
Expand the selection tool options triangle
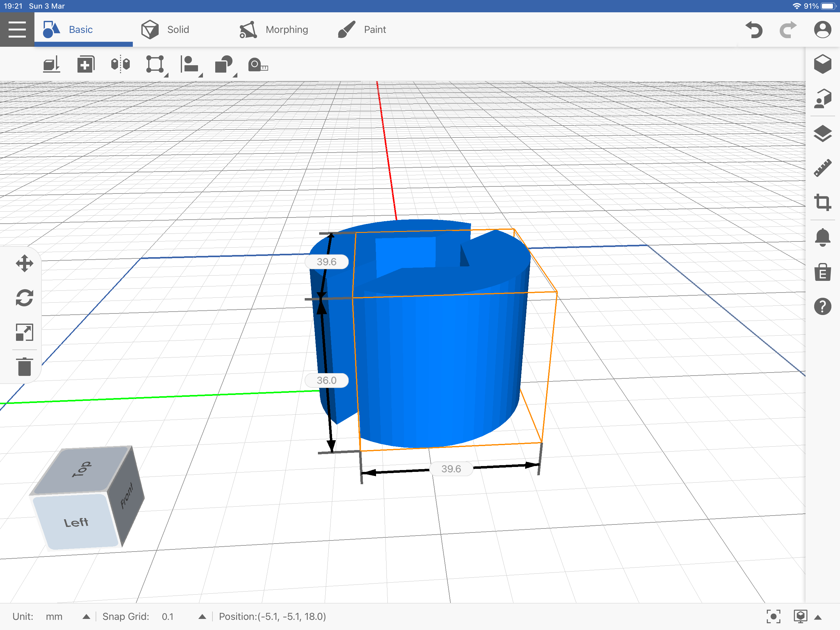(x=166, y=75)
